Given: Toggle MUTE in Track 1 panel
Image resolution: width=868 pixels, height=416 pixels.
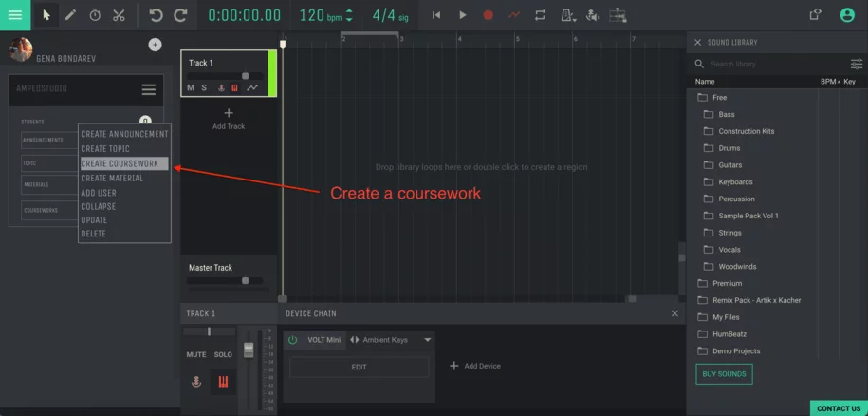Looking at the screenshot, I should [196, 354].
